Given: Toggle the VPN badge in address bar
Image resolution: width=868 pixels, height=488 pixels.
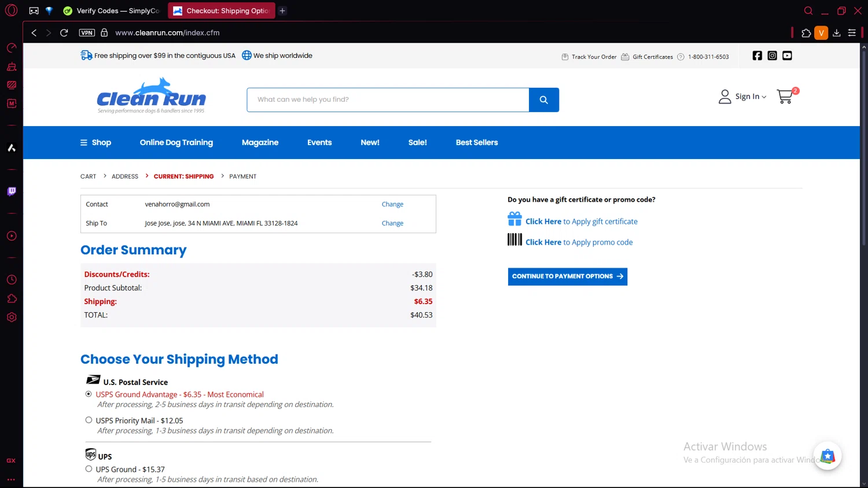Looking at the screenshot, I should coord(87,33).
